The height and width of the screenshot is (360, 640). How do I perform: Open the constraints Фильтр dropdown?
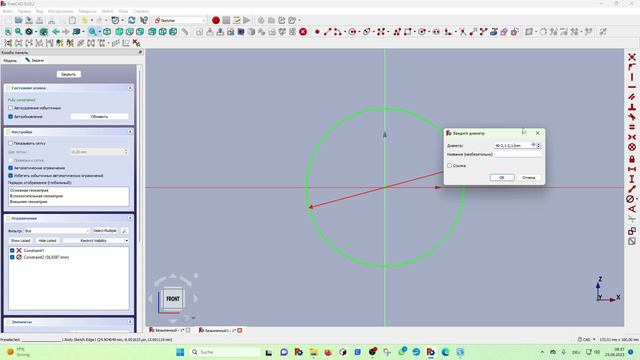click(57, 231)
